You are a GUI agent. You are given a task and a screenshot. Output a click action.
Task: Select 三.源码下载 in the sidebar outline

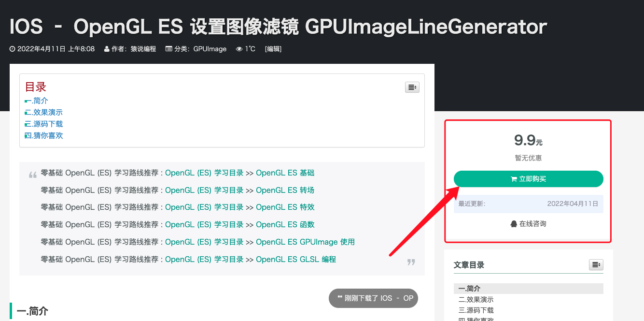[476, 310]
